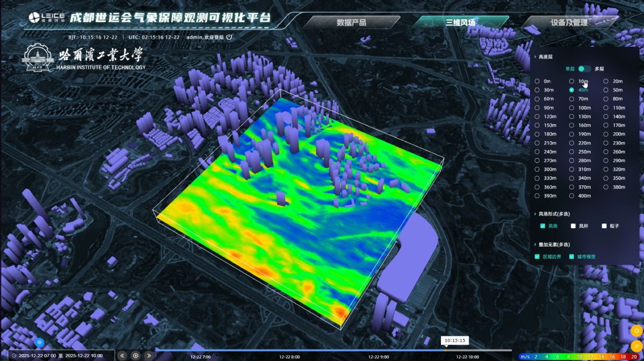Open the 设备及管理 tab
Viewport: 644px width, 361px height.
pos(569,23)
